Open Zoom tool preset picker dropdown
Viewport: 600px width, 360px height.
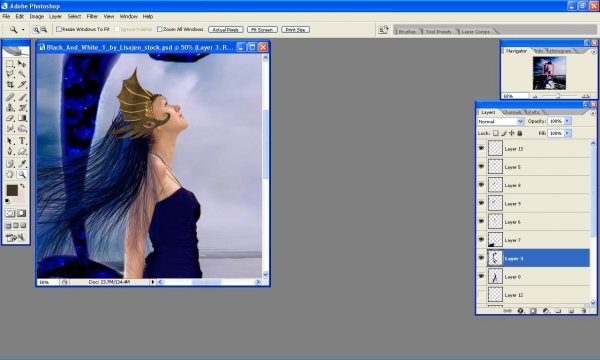(x=23, y=29)
